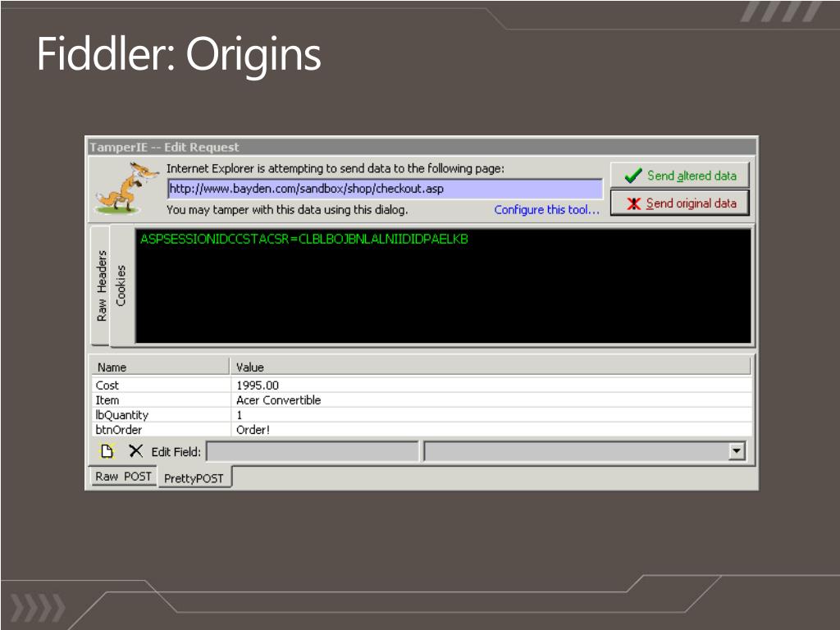
Task: Click the Edit Field name box
Action: (313, 451)
